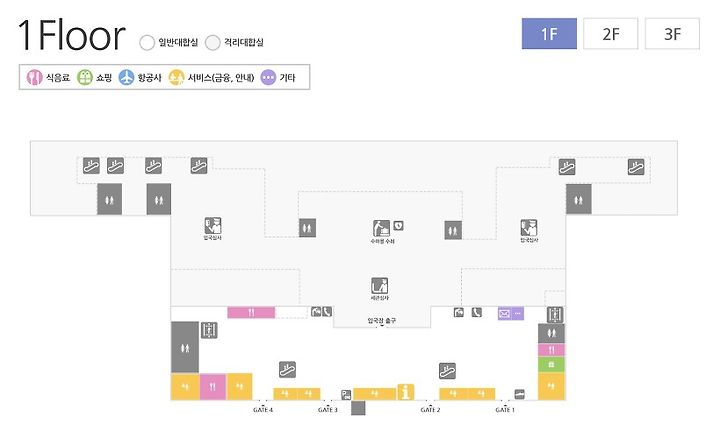Click the active 1F floor tab
720x424 pixels.
pyautogui.click(x=549, y=34)
